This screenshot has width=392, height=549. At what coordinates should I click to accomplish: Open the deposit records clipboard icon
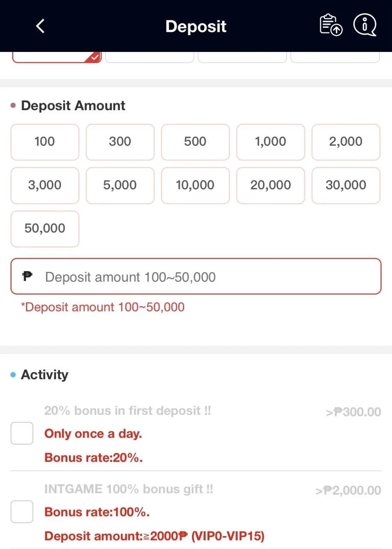click(x=331, y=25)
